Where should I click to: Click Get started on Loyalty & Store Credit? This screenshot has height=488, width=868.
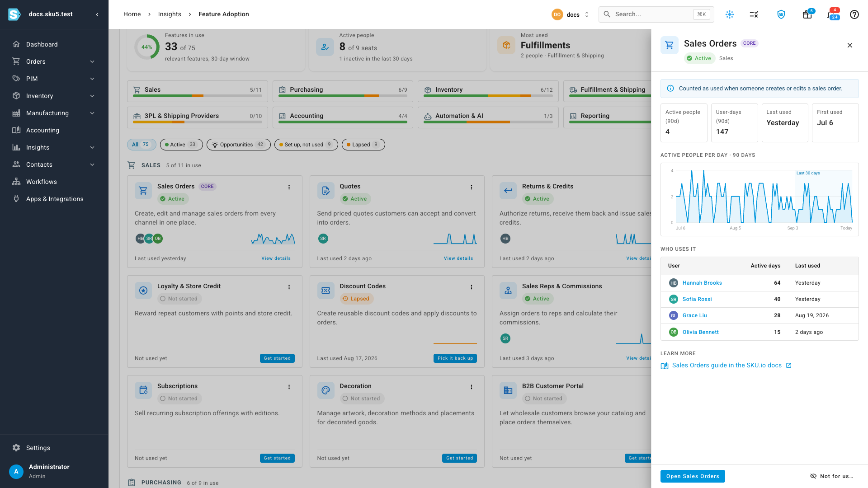[x=277, y=358]
